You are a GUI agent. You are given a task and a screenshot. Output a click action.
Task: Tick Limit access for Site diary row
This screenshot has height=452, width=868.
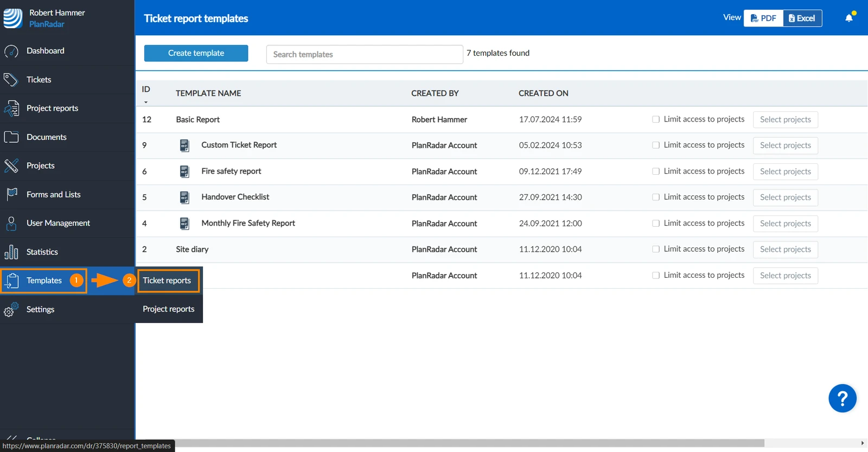[656, 249]
